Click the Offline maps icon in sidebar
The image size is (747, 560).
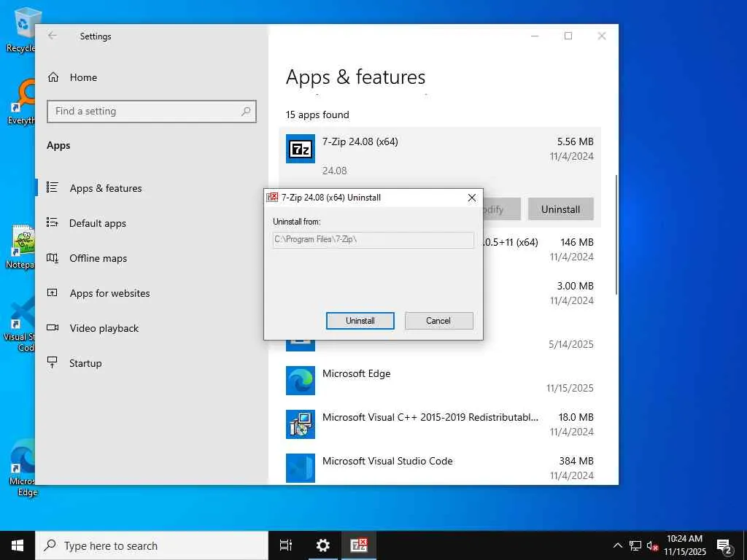click(53, 257)
